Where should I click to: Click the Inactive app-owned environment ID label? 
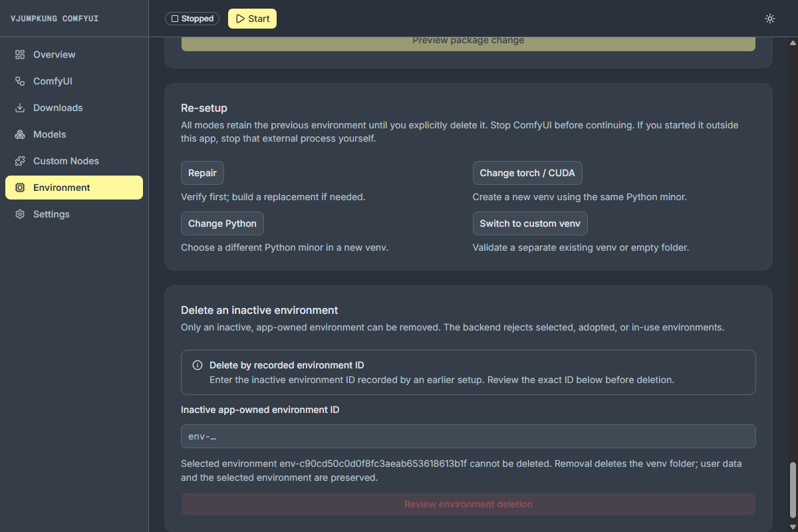tap(260, 410)
